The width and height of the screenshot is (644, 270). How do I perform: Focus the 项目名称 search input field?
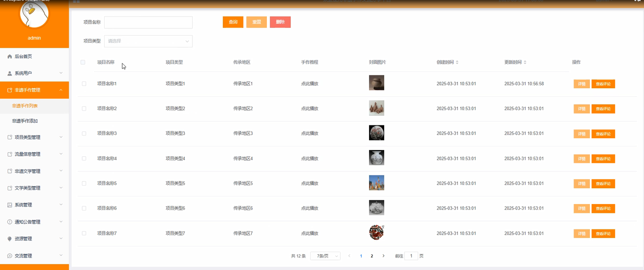pyautogui.click(x=148, y=22)
